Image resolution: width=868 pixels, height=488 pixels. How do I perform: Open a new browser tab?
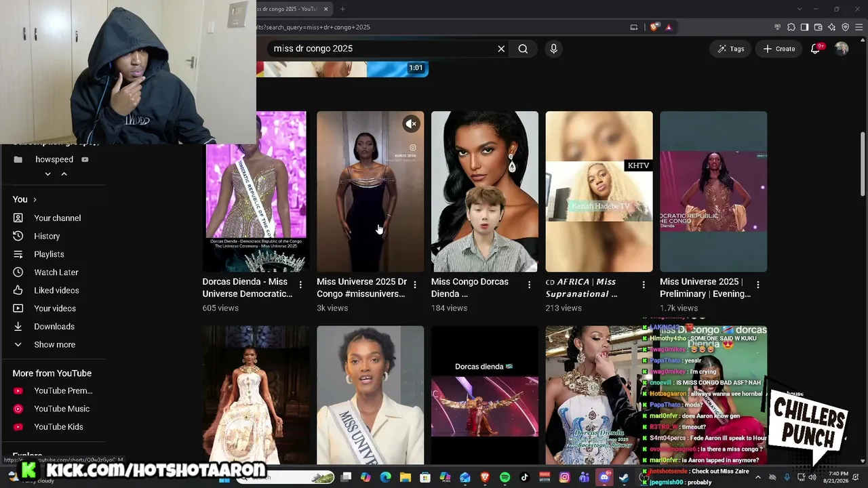pyautogui.click(x=342, y=9)
